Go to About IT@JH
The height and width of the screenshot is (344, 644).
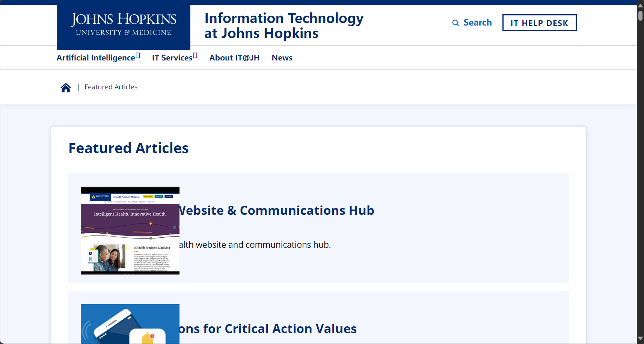[234, 57]
